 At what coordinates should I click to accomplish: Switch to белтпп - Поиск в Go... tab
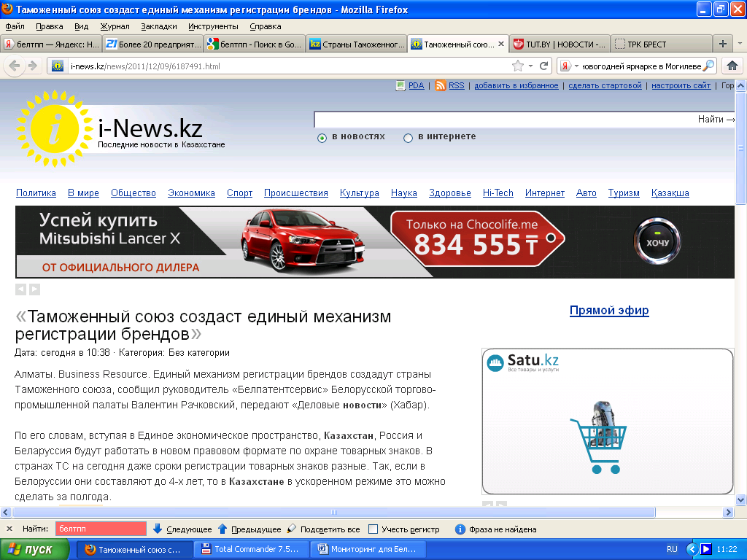pos(255,44)
